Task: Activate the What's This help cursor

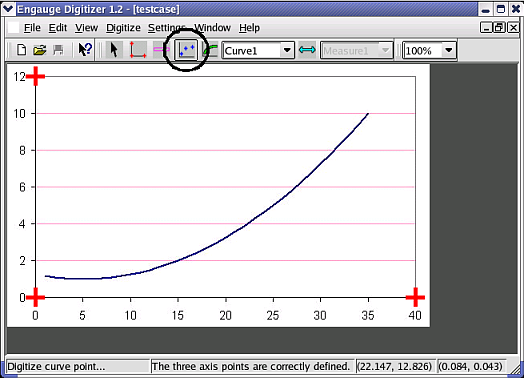Action: point(85,50)
